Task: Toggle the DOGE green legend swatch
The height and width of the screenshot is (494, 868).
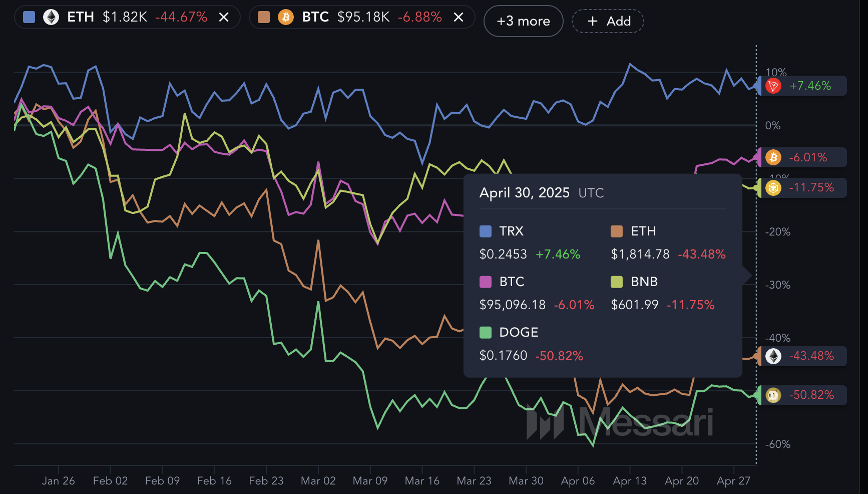Action: (x=485, y=332)
